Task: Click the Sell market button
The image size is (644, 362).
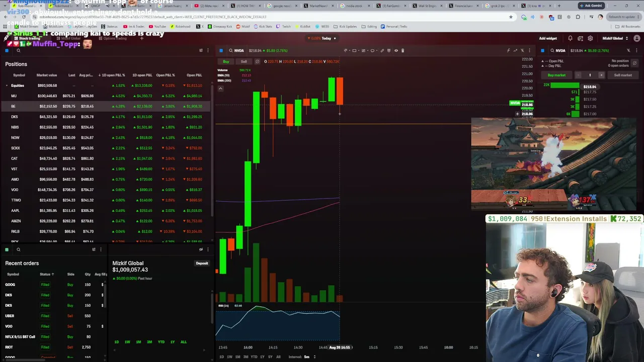Action: tap(623, 75)
